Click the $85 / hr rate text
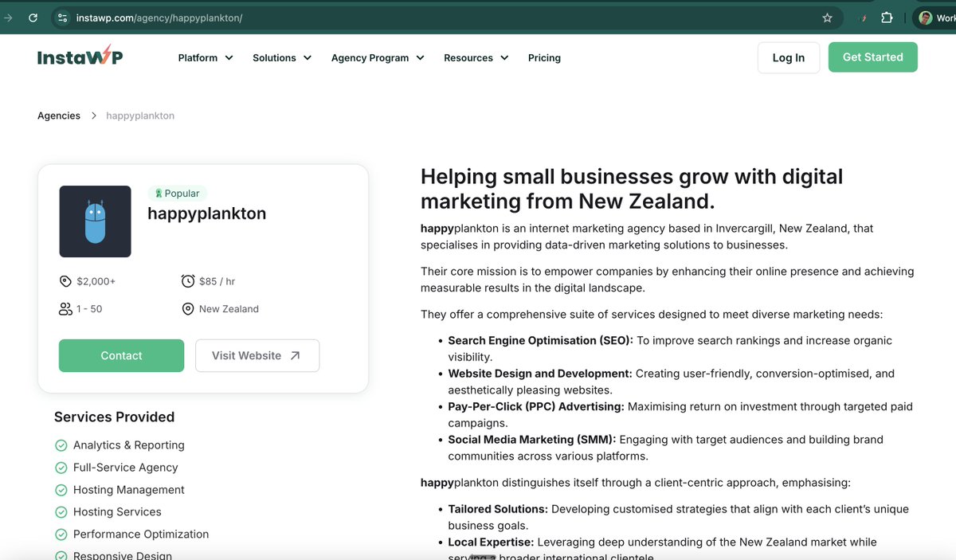 (x=217, y=281)
